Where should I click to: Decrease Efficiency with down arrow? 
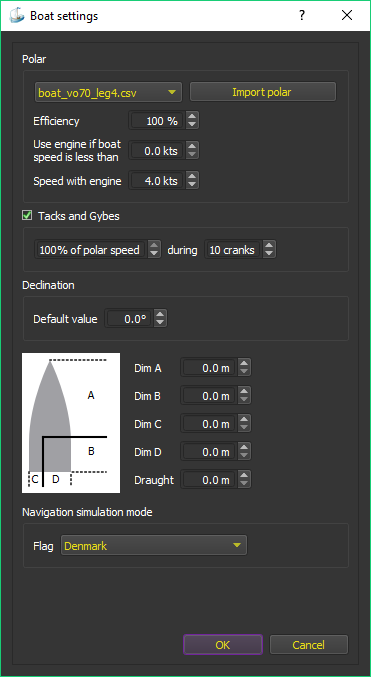pyautogui.click(x=192, y=126)
